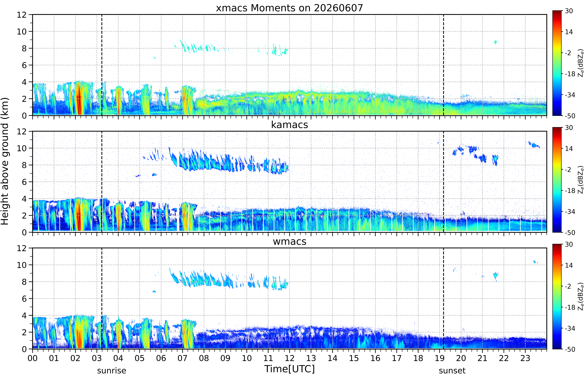
Task: Click the "Time[UTC]" axis label
Action: 289,369
